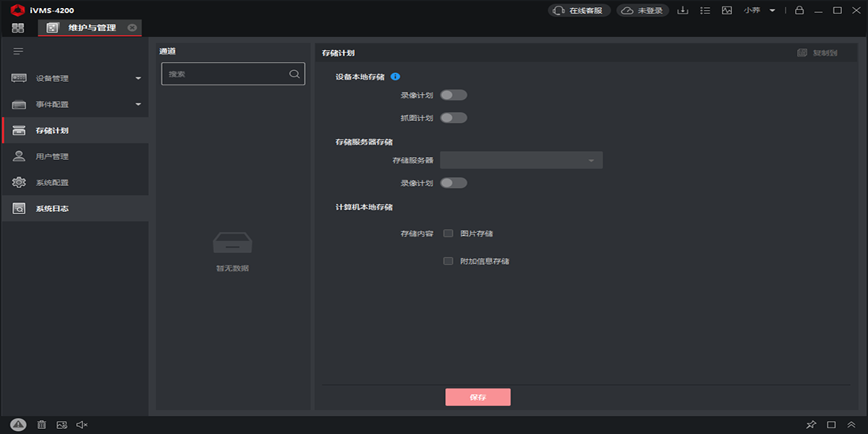Screen dimensions: 868x434
Task: Lock the client with the padlock icon
Action: (x=799, y=11)
